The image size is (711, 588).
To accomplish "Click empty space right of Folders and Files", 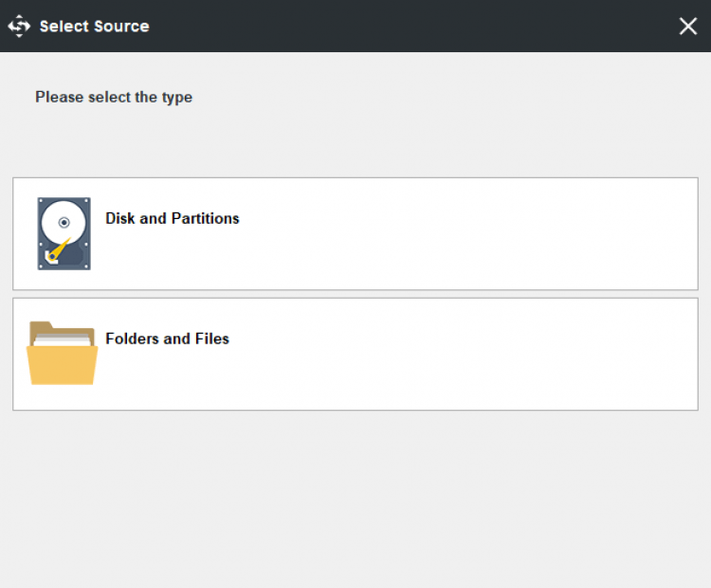I will click(x=474, y=354).
